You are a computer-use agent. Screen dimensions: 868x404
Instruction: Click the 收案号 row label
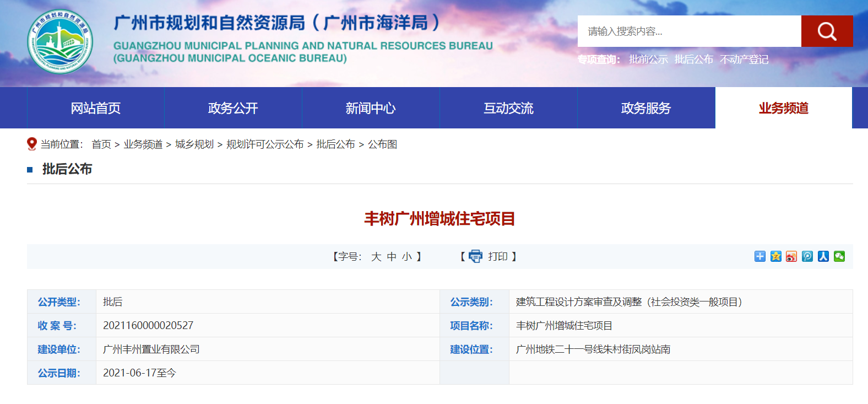tap(57, 326)
